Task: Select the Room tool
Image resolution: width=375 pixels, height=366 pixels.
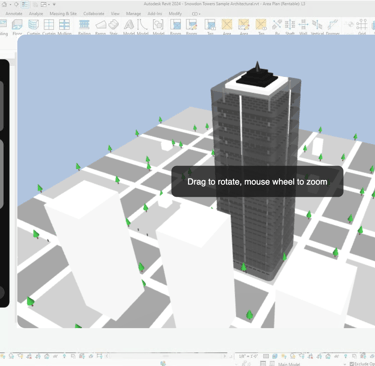Action: tap(175, 26)
